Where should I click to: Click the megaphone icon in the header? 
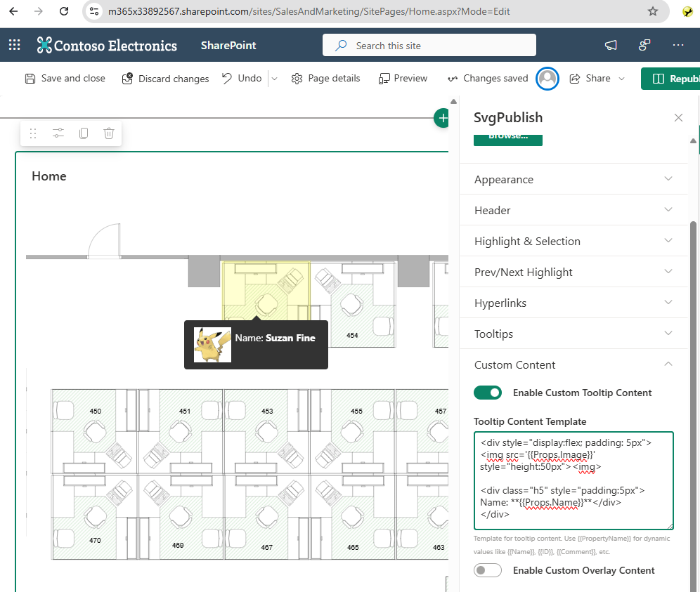click(611, 45)
